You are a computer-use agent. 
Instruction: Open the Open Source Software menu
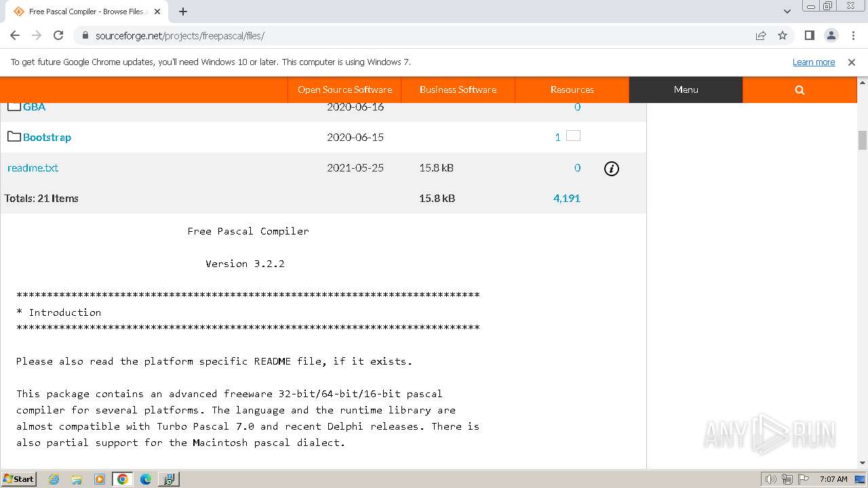pyautogui.click(x=344, y=89)
